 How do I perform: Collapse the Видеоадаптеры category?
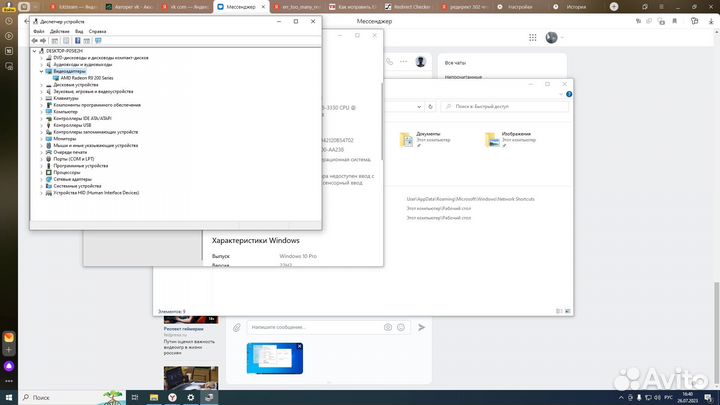point(41,71)
